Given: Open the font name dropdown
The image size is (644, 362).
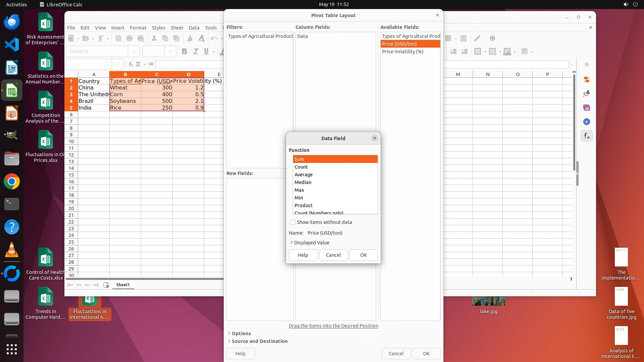Looking at the screenshot, I should click(134, 51).
